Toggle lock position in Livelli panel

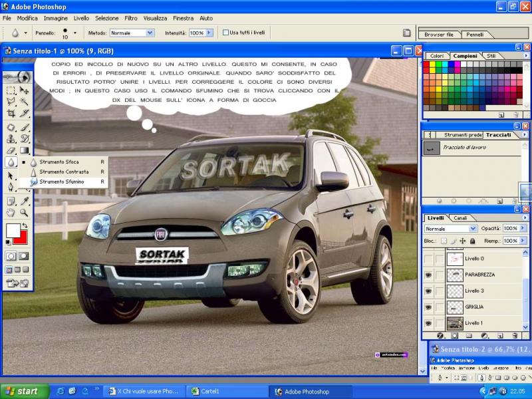tap(462, 241)
